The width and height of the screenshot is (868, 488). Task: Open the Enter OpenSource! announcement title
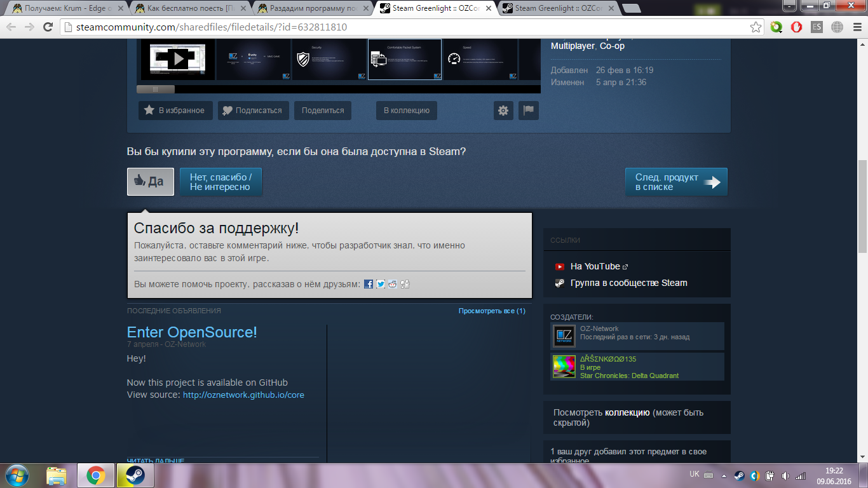coord(192,332)
